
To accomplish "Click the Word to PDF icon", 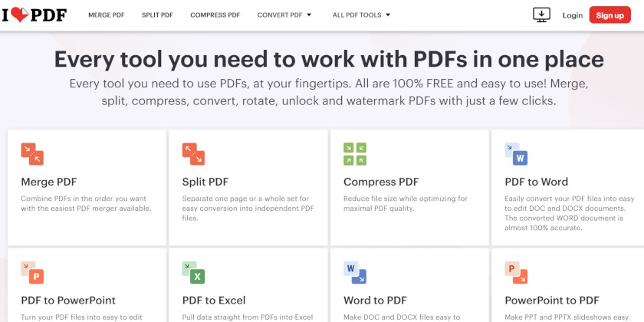I will tap(355, 272).
